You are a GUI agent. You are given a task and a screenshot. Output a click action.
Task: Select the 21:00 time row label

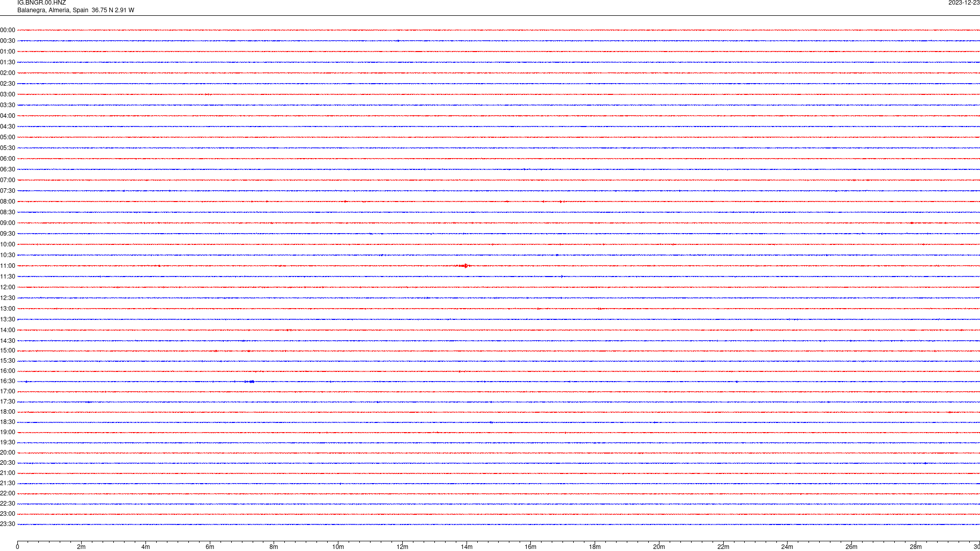8,473
